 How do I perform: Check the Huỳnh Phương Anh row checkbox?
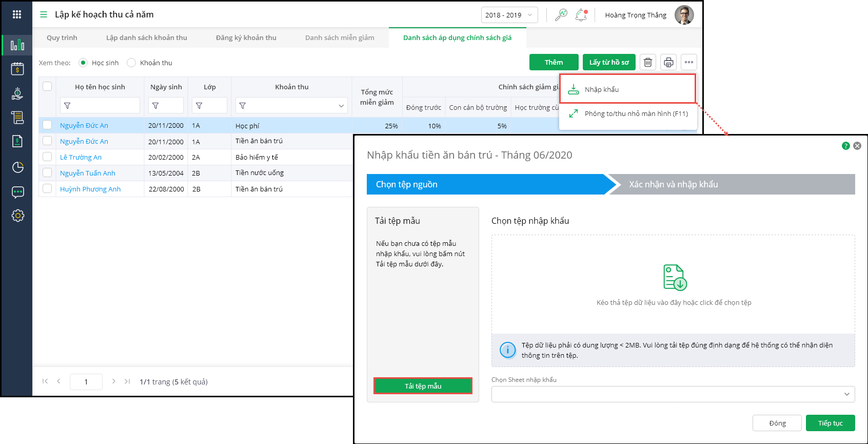pyautogui.click(x=47, y=188)
